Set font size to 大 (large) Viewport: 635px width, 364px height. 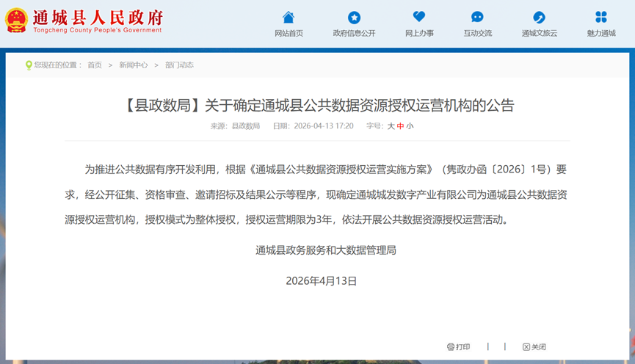391,126
